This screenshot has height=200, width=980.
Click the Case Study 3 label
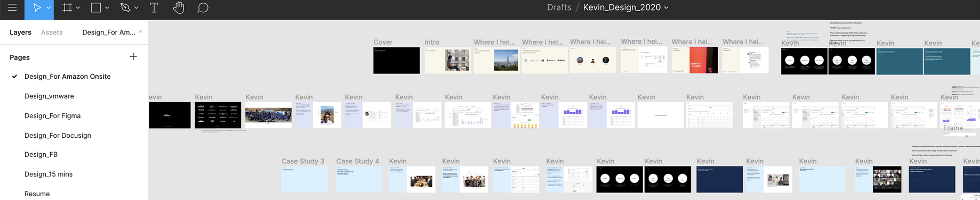click(303, 161)
